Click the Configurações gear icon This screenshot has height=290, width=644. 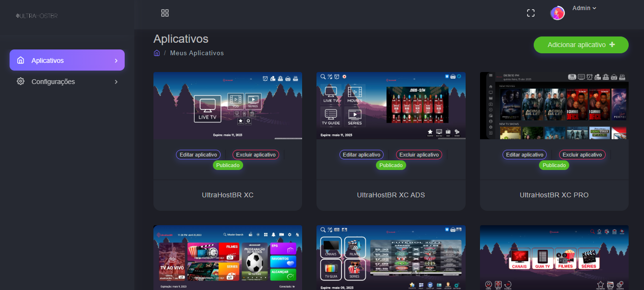point(21,82)
